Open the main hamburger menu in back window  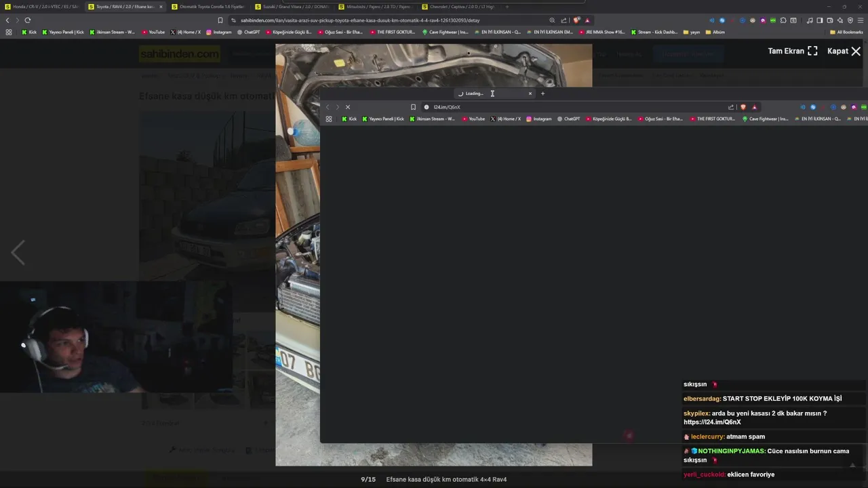click(861, 20)
